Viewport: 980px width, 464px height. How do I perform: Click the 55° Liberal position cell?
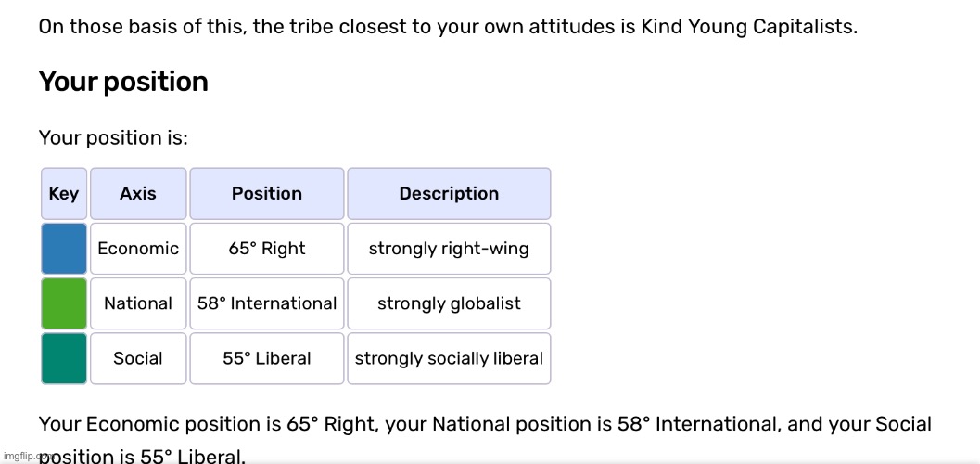click(267, 358)
